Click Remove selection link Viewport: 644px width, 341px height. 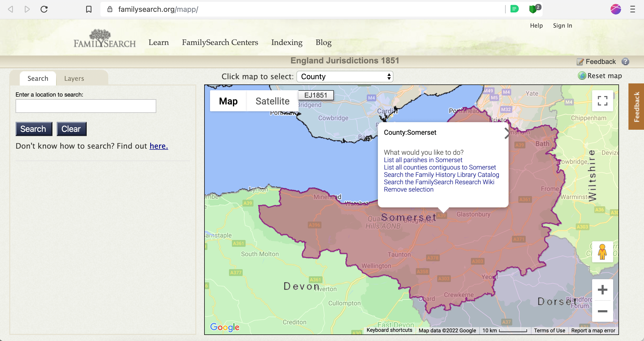pyautogui.click(x=408, y=189)
